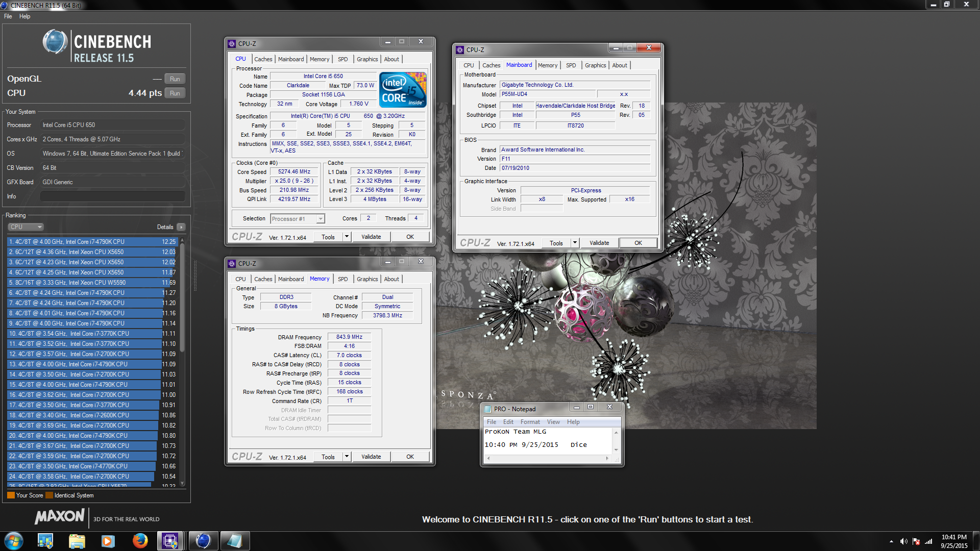Open Windows Explorer from taskbar

point(77,540)
